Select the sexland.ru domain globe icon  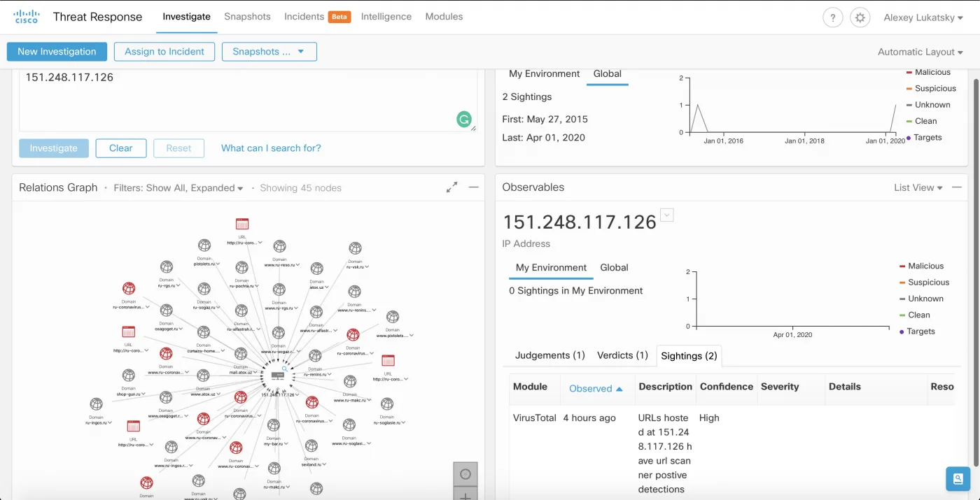pyautogui.click(x=311, y=446)
